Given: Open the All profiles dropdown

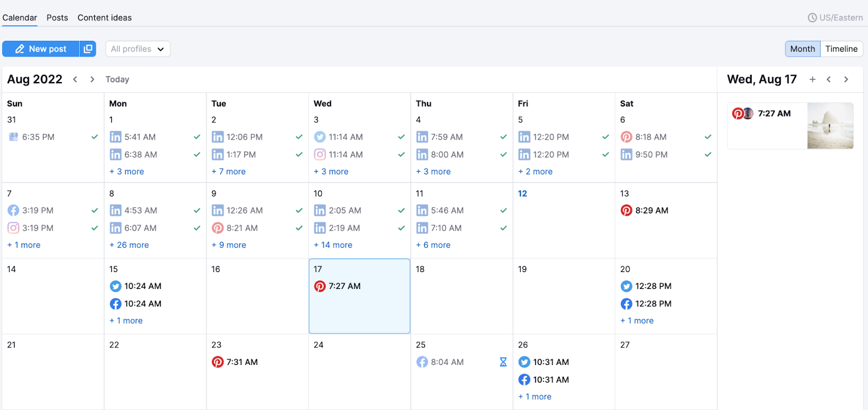Looking at the screenshot, I should [137, 49].
